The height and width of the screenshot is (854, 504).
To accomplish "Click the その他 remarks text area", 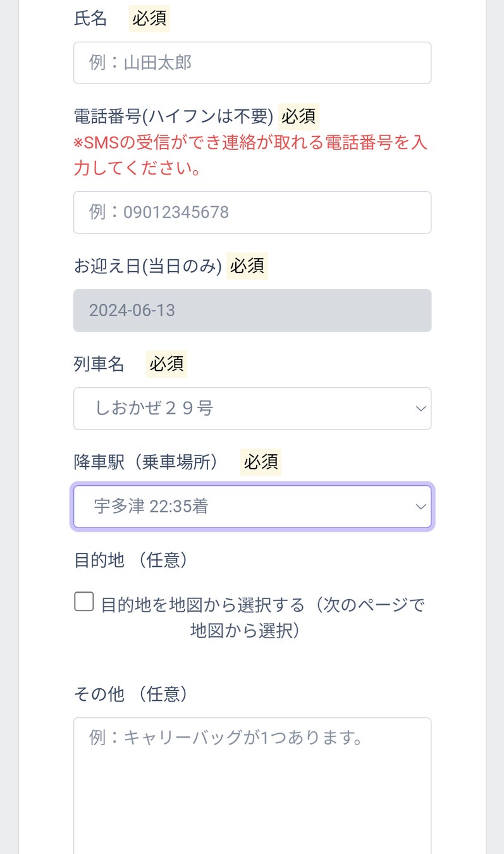I will coord(252,784).
